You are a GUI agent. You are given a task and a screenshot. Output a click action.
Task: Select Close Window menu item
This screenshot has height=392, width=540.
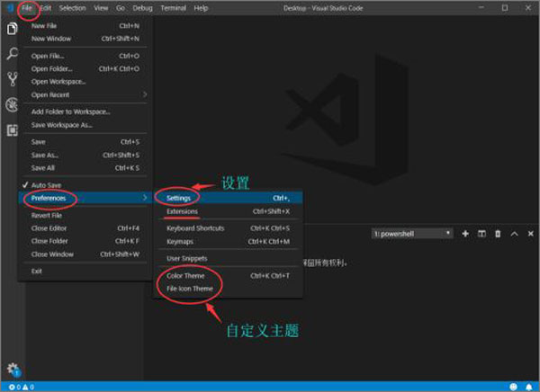tap(85, 254)
